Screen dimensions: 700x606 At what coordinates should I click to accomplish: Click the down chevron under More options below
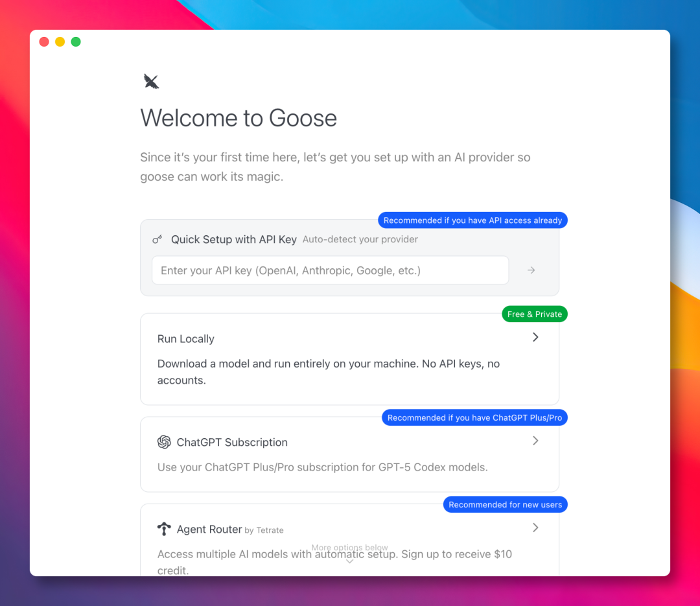coord(349,561)
